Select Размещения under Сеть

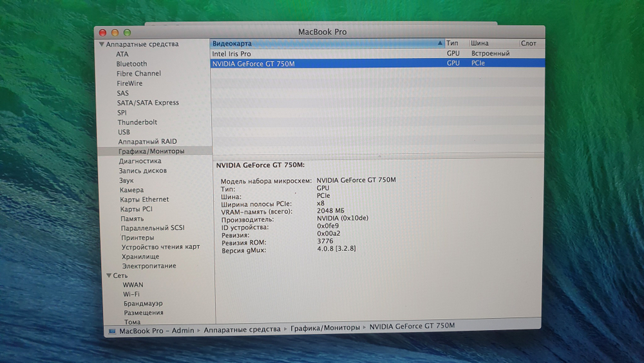[x=144, y=313]
